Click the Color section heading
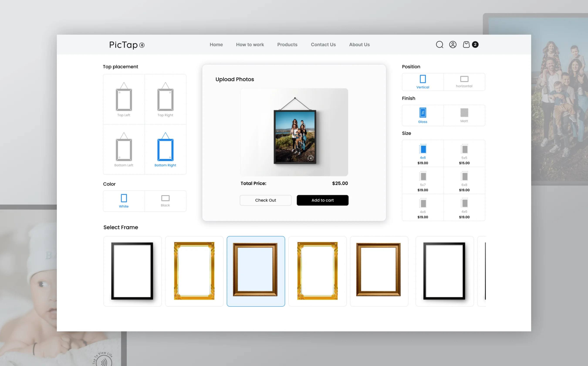Screen dimensions: 588x366 coord(109,184)
